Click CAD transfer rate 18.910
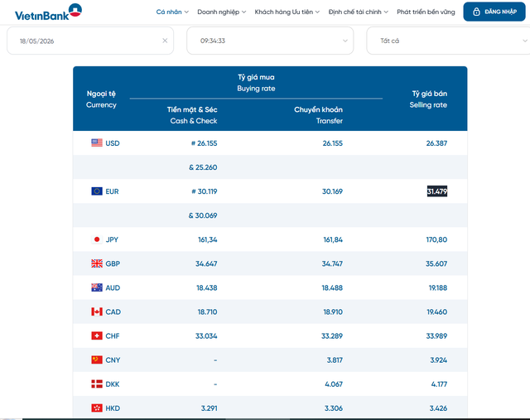The width and height of the screenshot is (530, 420). pos(333,311)
